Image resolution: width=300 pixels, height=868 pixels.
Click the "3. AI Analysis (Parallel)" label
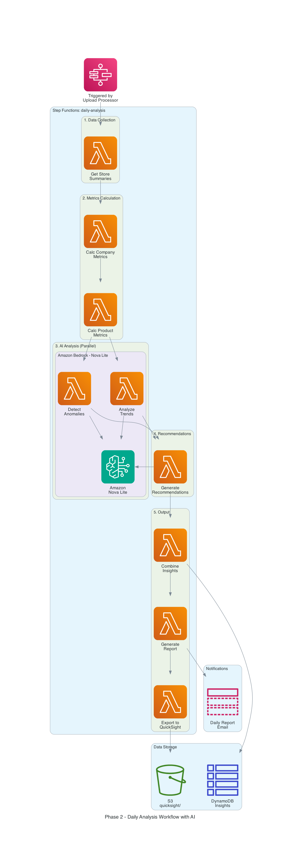point(75,346)
